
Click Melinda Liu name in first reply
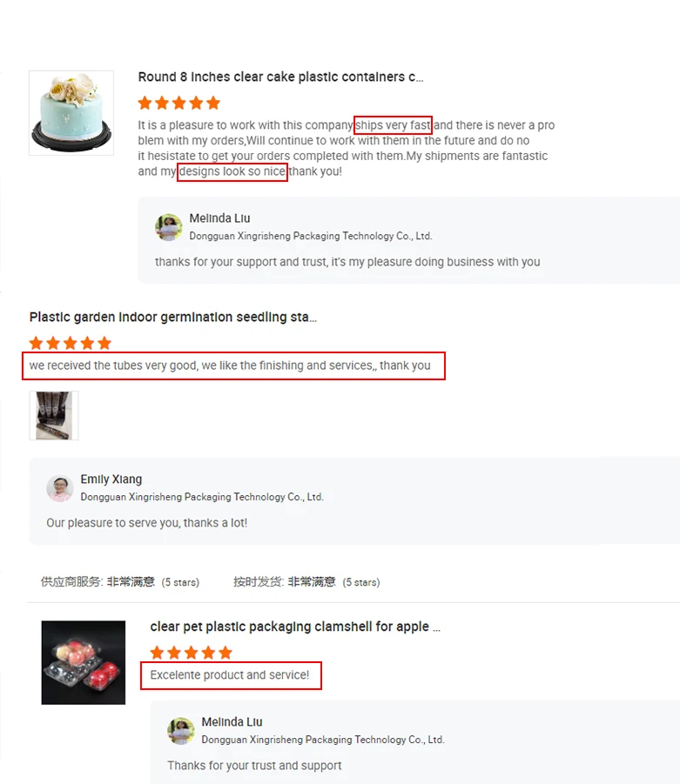(219, 218)
